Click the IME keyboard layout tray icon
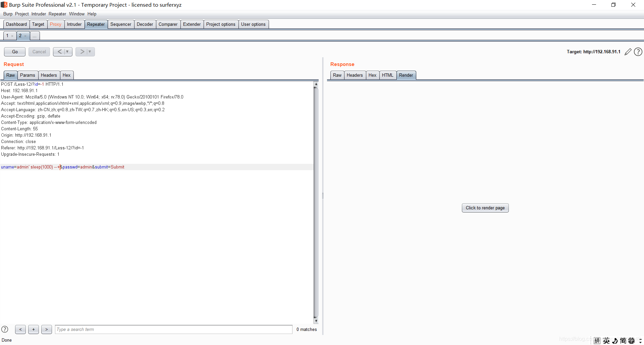Image resolution: width=644 pixels, height=345 pixels. (597, 341)
